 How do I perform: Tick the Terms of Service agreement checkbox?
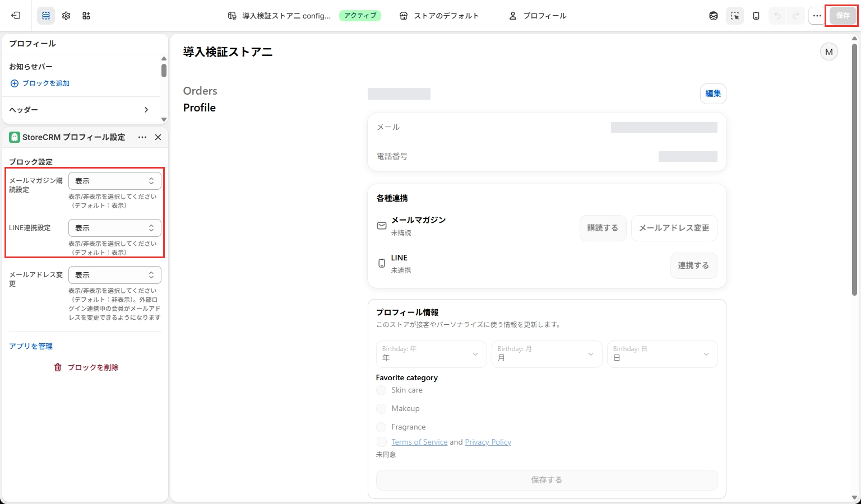(381, 442)
